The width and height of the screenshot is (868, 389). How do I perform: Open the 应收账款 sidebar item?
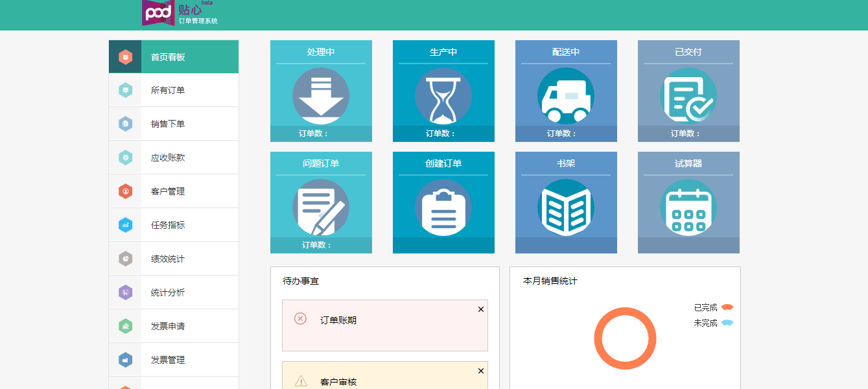point(168,158)
